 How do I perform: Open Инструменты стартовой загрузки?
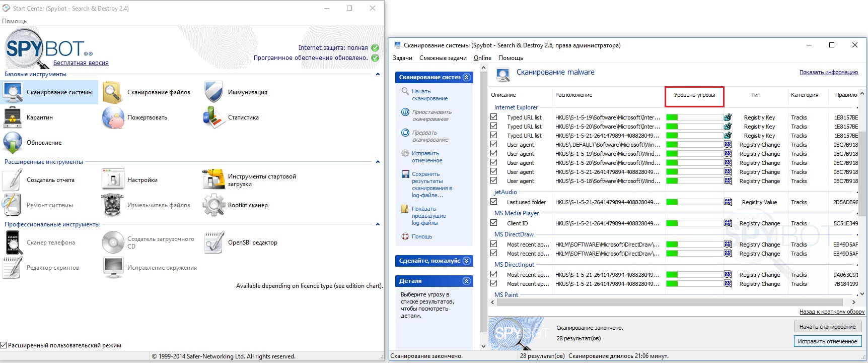point(250,180)
